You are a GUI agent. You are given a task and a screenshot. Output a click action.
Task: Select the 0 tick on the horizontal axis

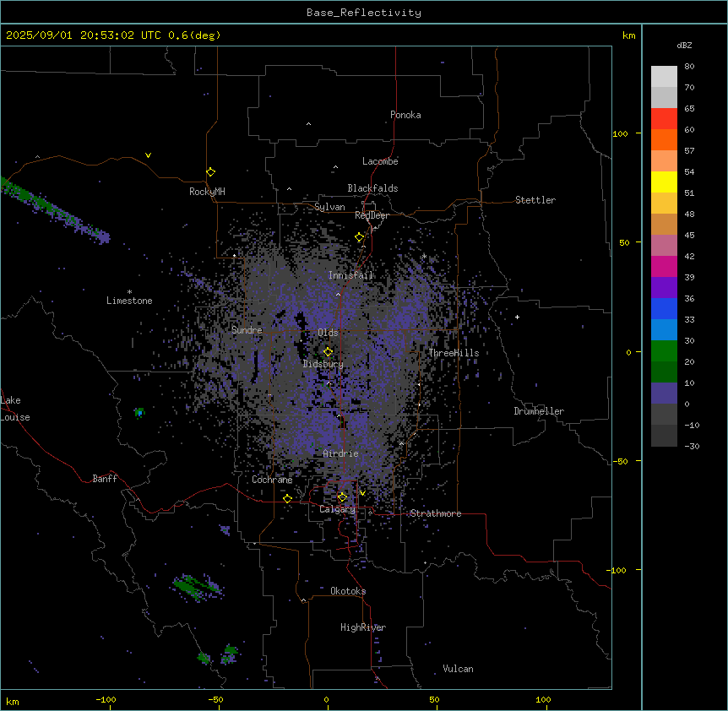tap(326, 699)
